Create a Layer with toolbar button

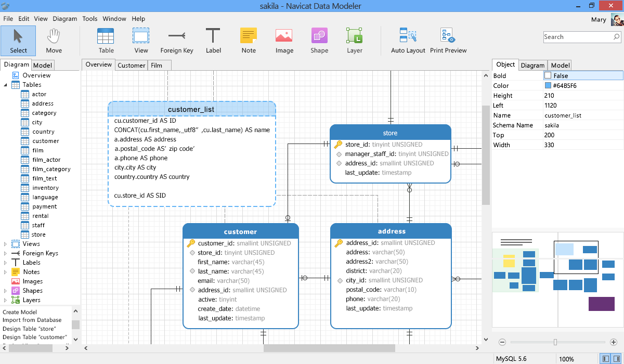[x=355, y=41]
